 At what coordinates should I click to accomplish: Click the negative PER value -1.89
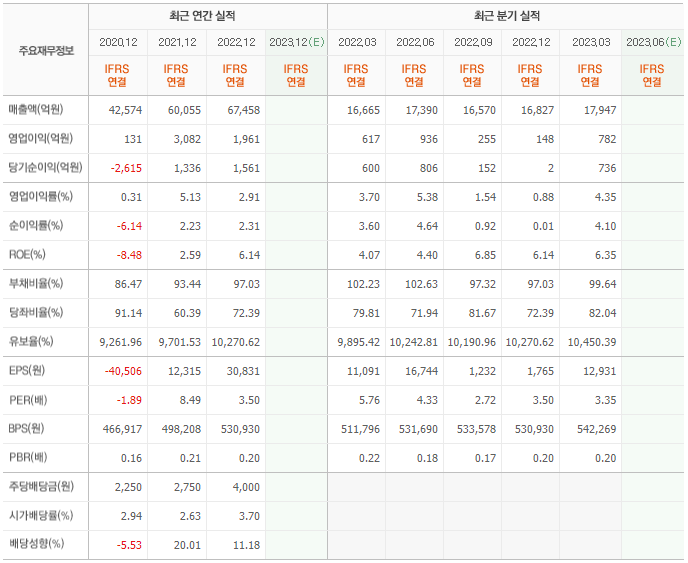click(129, 400)
